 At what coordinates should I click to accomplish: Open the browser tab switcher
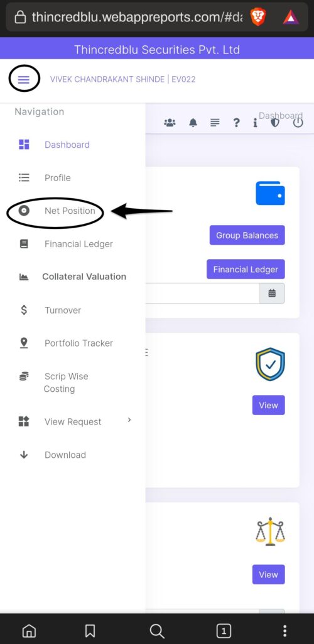(224, 630)
